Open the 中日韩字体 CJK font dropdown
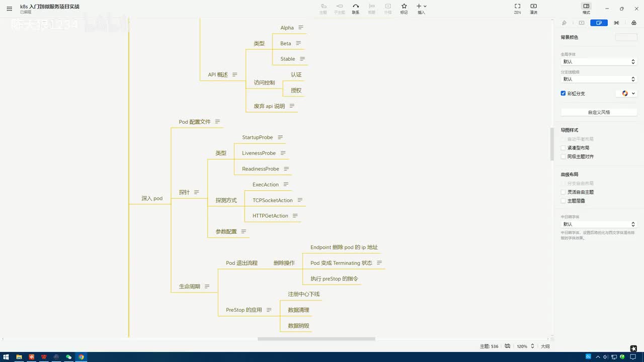Image resolution: width=644 pixels, height=362 pixels. (599, 224)
